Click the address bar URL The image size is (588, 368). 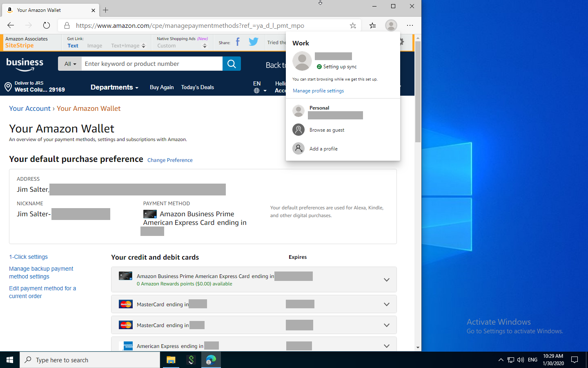point(190,25)
